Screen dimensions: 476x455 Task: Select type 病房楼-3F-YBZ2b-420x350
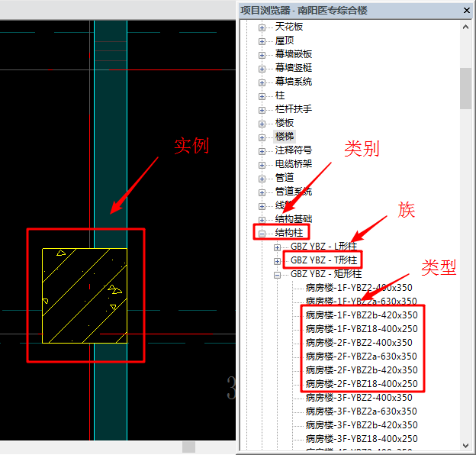click(x=362, y=424)
